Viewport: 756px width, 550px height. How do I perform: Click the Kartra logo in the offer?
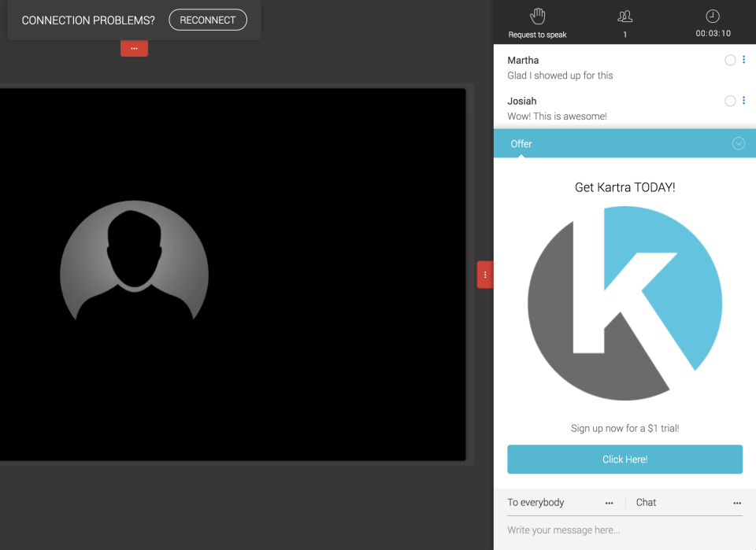pyautogui.click(x=624, y=302)
